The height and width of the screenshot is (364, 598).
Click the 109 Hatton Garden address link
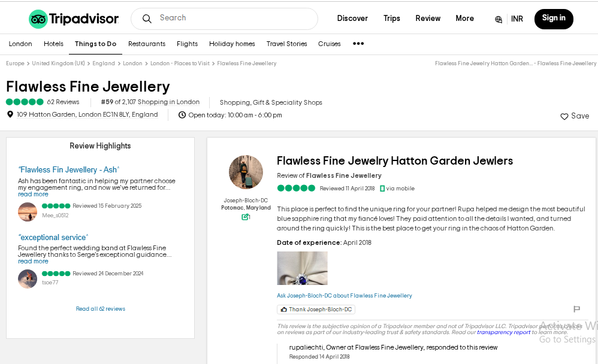pos(87,114)
